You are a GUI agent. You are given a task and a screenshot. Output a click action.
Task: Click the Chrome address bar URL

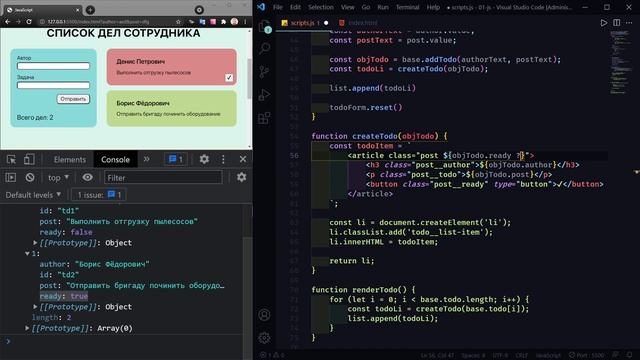tap(98, 22)
